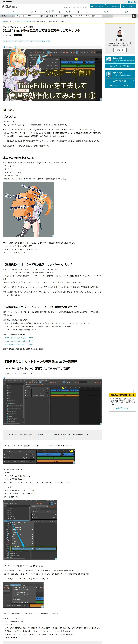Open the チュートリアル main menu

(x=31, y=12)
